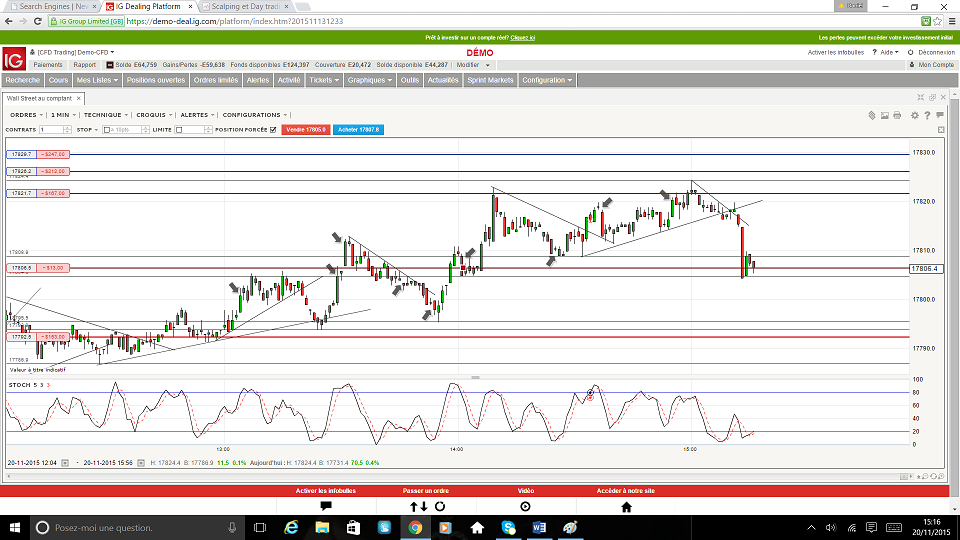
Task: Toggle Position forcée checkbox
Action: point(273,130)
